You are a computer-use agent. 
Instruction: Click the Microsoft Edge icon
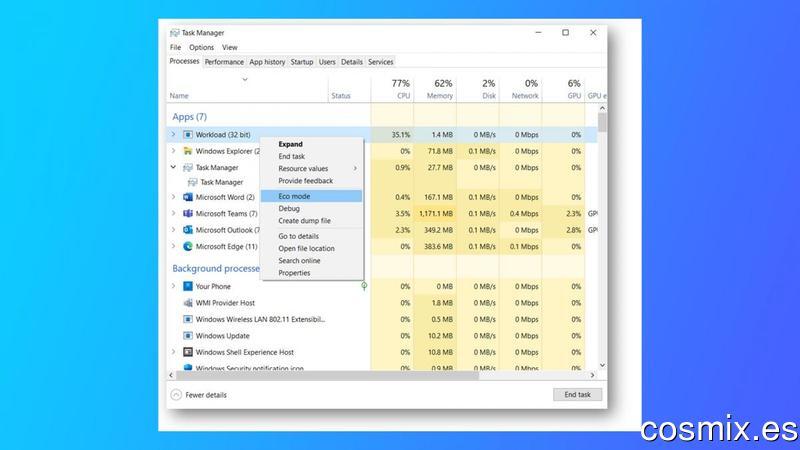pyautogui.click(x=188, y=246)
